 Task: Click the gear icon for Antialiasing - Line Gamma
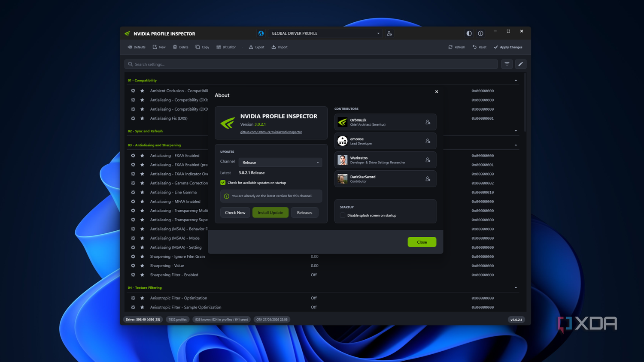[x=133, y=192]
